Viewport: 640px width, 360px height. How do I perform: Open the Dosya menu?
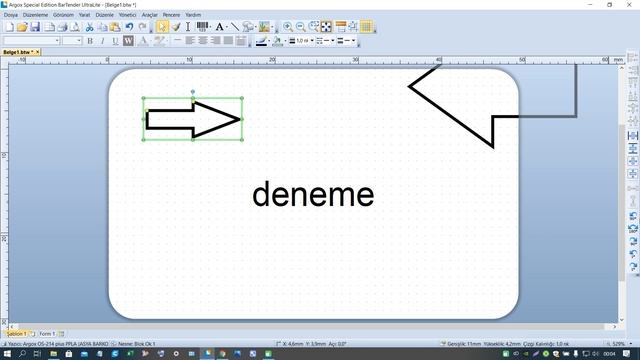tap(11, 15)
